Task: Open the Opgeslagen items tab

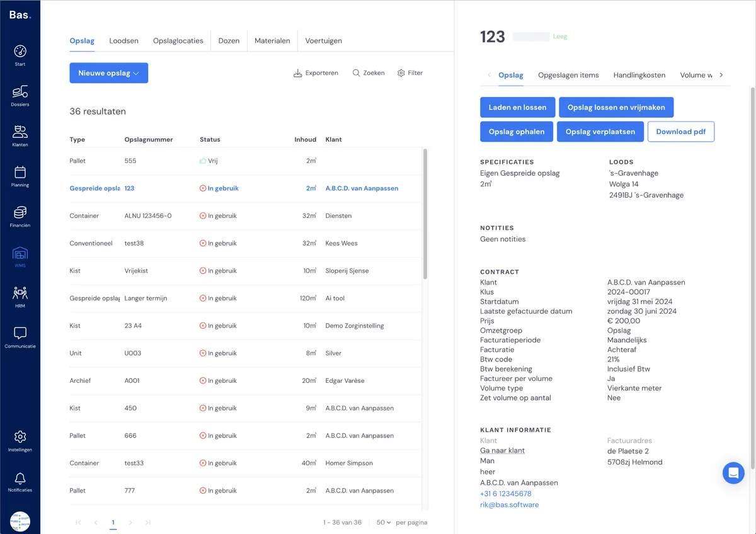Action: (x=568, y=75)
